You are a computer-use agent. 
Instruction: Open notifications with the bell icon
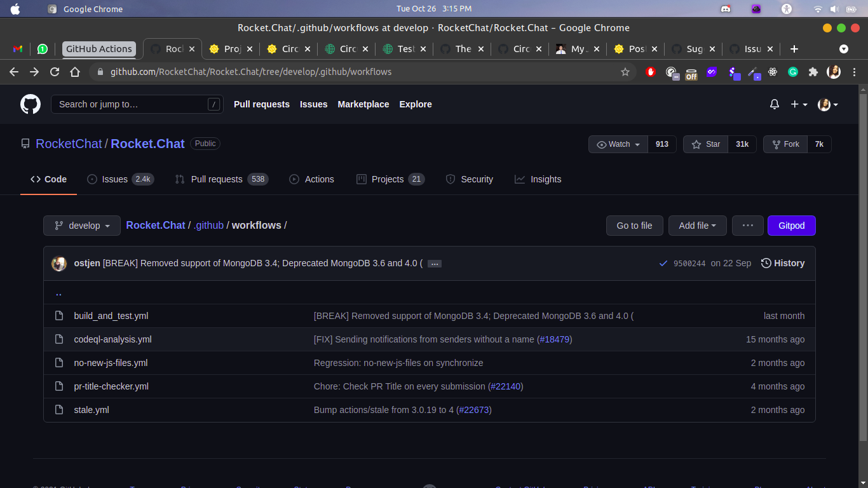[774, 104]
